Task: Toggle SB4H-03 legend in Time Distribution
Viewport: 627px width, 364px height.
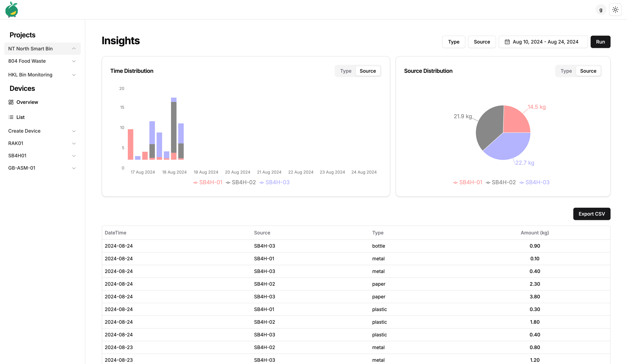Action: 274,182
